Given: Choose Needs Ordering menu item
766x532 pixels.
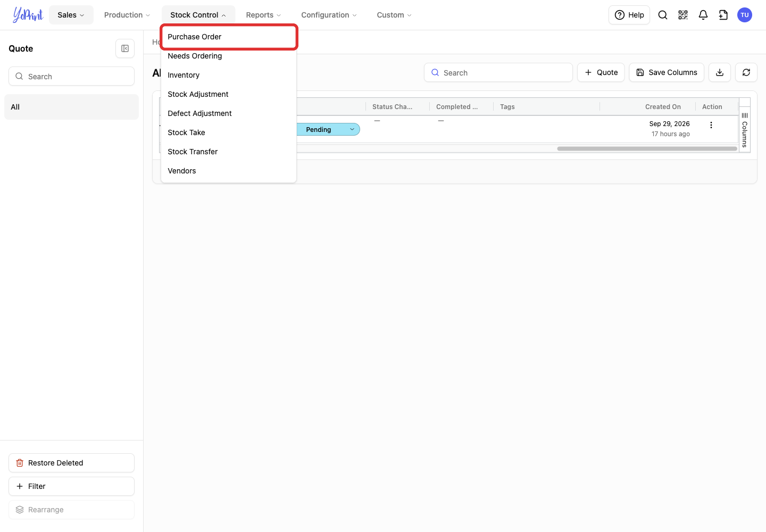Looking at the screenshot, I should coord(229,56).
